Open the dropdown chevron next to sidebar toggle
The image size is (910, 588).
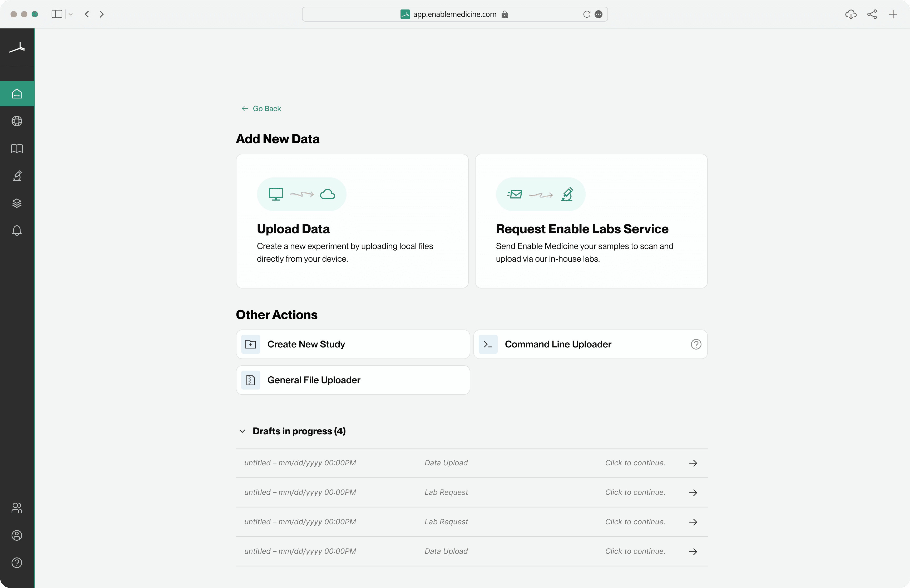tap(70, 14)
